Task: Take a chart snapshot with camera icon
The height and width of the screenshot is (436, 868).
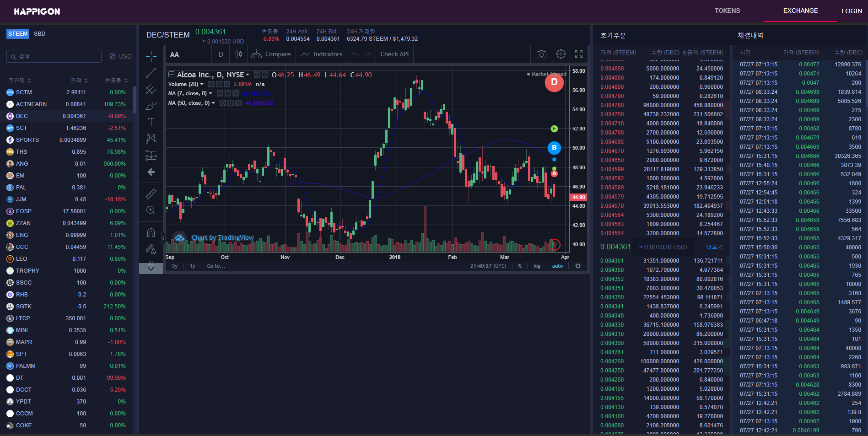Action: coord(541,54)
